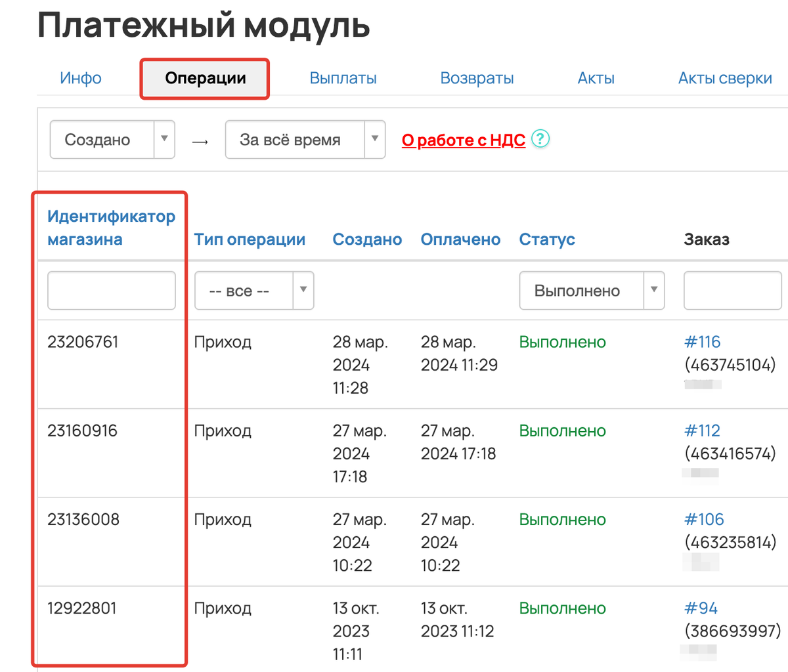
Task: Select Выполнено status in order #112 row
Action: tap(563, 430)
